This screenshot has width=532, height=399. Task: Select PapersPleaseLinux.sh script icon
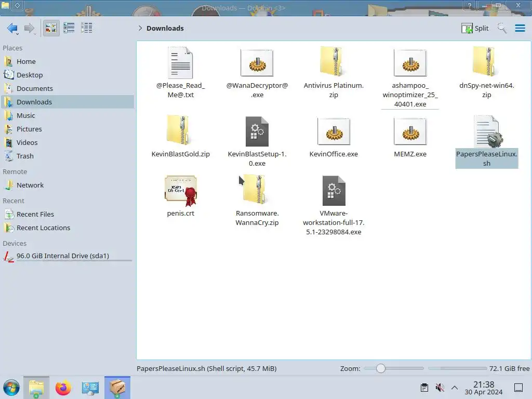pos(488,131)
